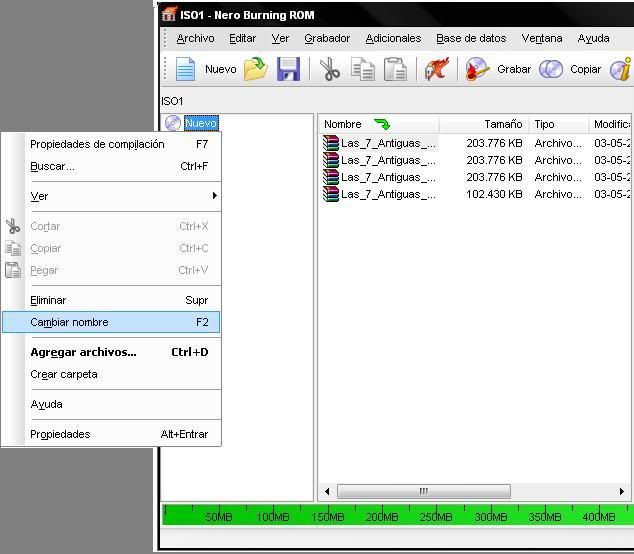This screenshot has width=634, height=554.
Task: Sort by the Tipo column header
Action: click(x=559, y=124)
